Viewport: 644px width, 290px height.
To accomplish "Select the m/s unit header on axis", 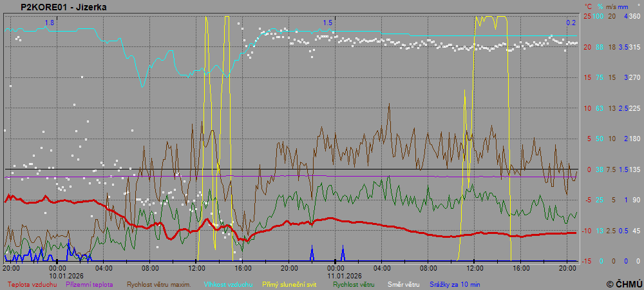I will pyautogui.click(x=611, y=6).
